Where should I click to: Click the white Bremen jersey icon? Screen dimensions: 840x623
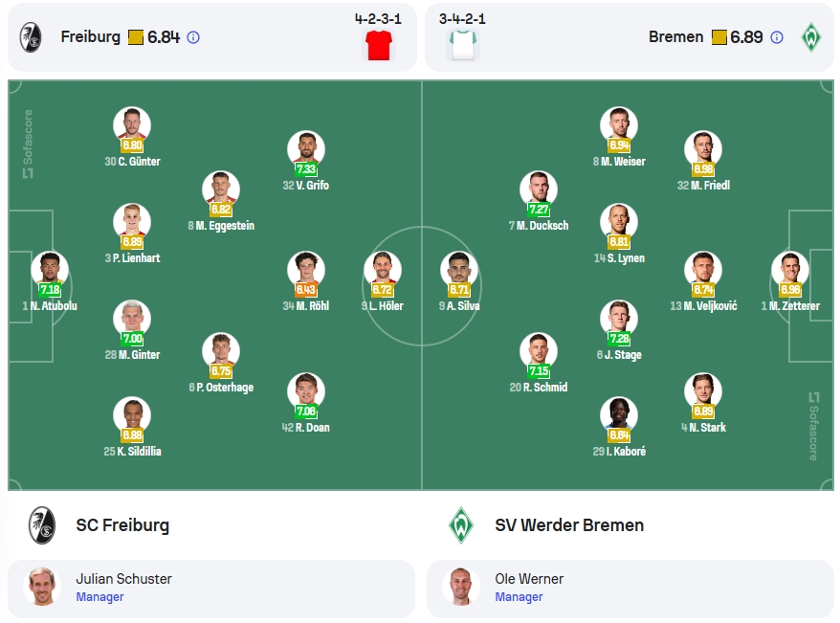(x=463, y=45)
